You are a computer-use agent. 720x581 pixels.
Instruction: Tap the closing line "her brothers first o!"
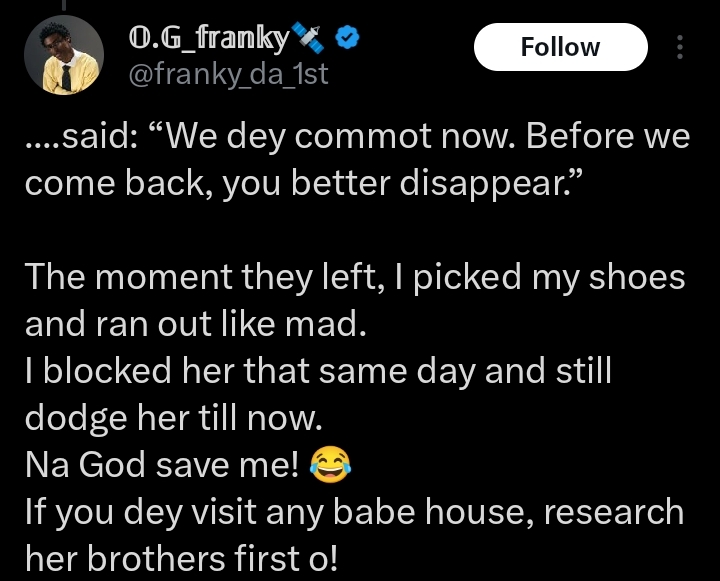tap(180, 560)
